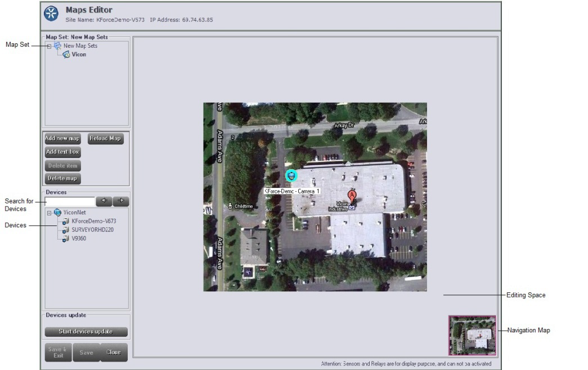This screenshot has height=370, width=588.
Task: Collapse the New Map Sets tree node
Action: pos(50,46)
